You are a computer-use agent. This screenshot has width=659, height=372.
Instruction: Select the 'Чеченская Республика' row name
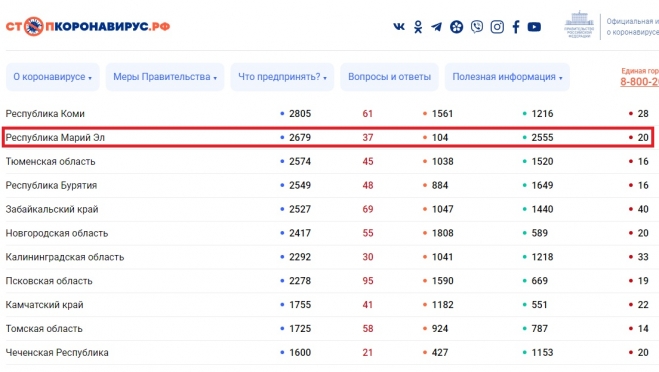tap(57, 353)
